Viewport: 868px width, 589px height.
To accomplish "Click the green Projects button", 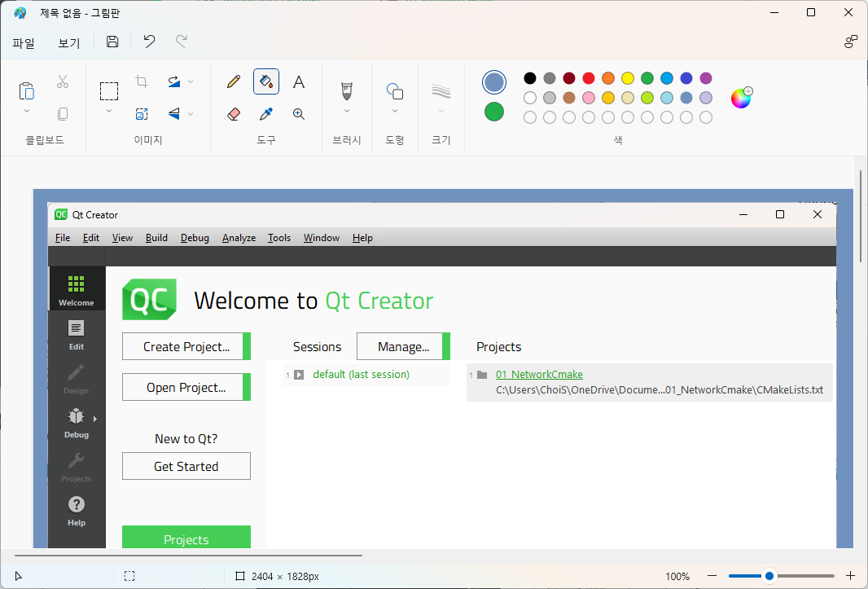I will click(186, 538).
